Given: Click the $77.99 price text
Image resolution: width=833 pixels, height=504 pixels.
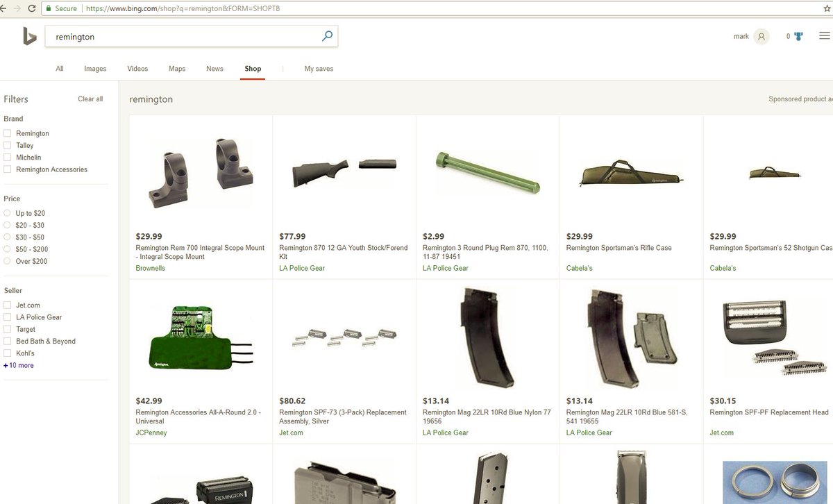Looking at the screenshot, I should (292, 236).
